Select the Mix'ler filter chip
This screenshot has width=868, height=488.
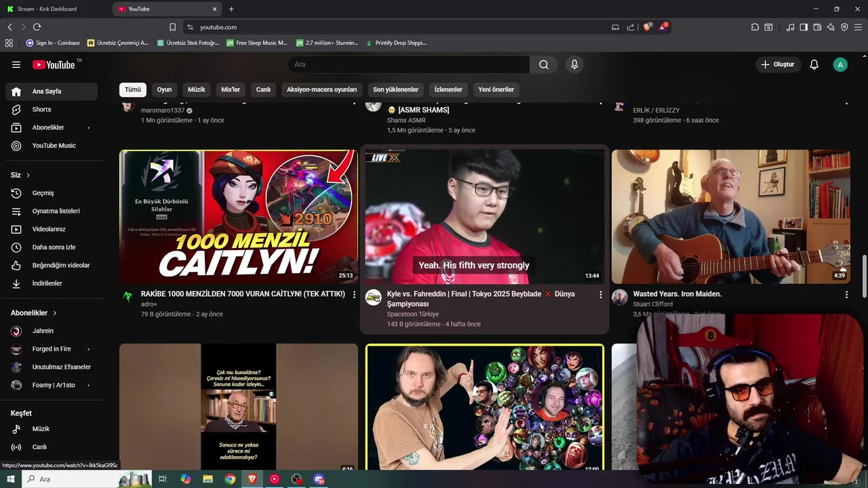(231, 89)
